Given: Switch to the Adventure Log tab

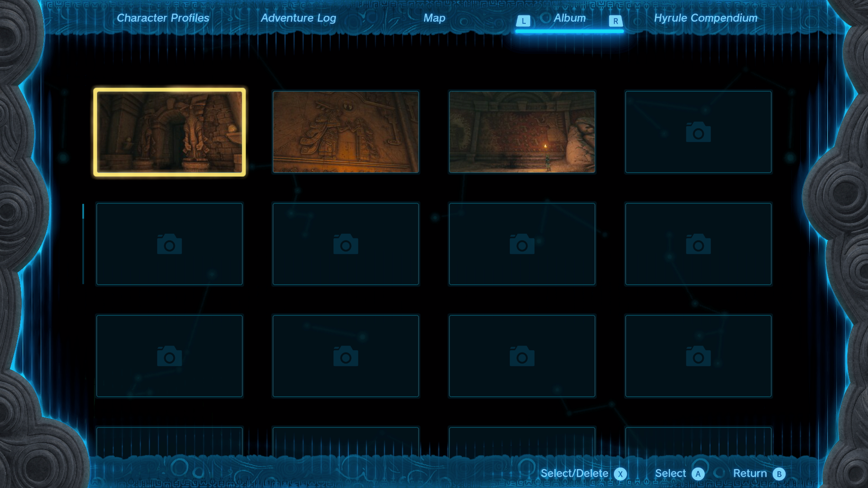Looking at the screenshot, I should (x=298, y=18).
